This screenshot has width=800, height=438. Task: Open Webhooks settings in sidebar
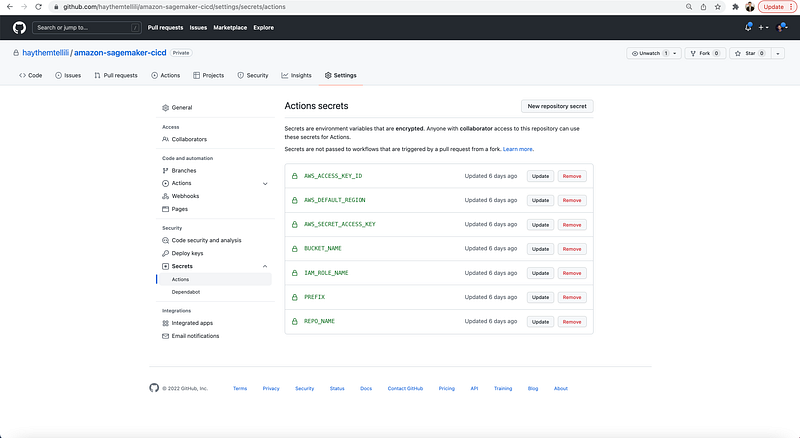(x=181, y=196)
